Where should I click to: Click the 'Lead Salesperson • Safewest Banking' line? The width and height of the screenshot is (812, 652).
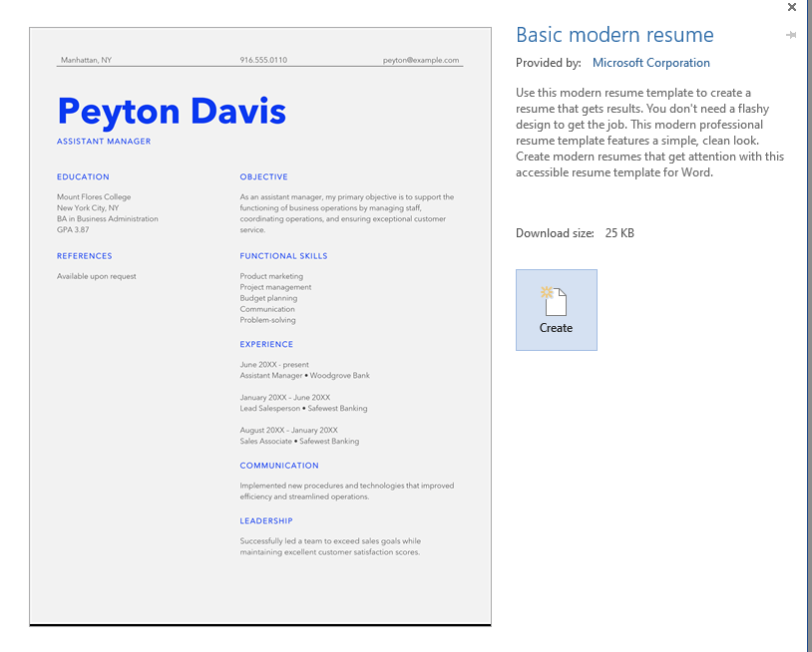[x=303, y=409]
